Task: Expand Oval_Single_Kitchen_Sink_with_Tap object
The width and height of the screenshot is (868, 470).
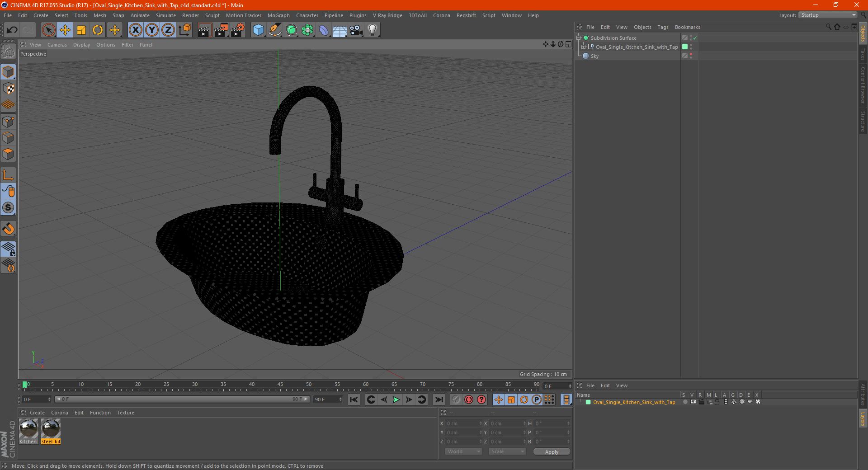Action: click(584, 47)
